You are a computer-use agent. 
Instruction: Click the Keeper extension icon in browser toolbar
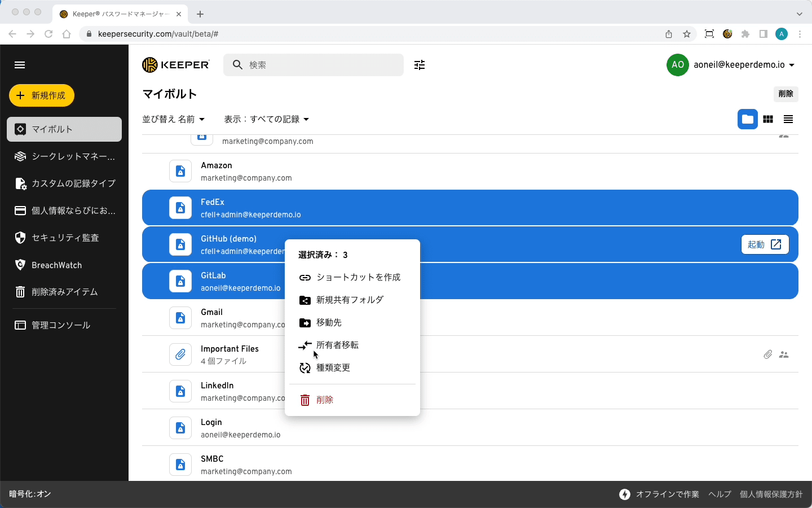727,34
